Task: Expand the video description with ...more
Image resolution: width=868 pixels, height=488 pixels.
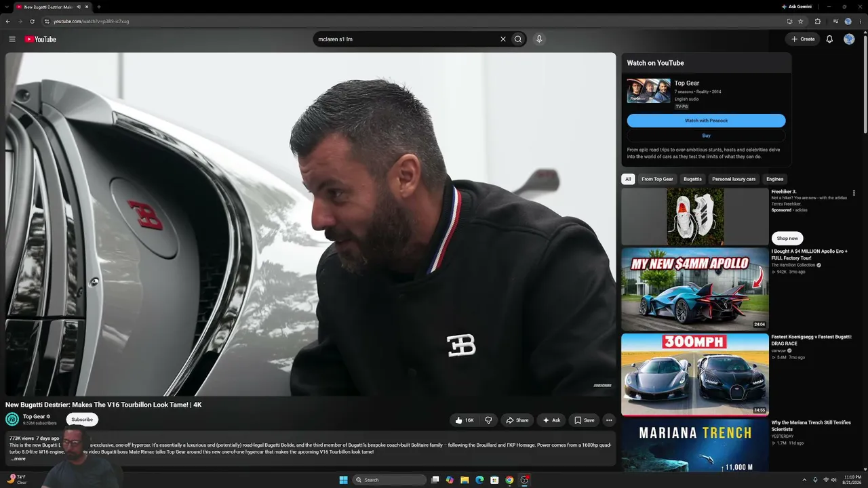Action: tap(18, 459)
